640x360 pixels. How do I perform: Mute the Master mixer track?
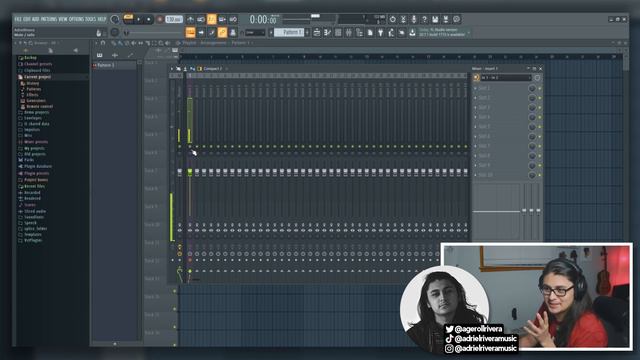coord(179,146)
